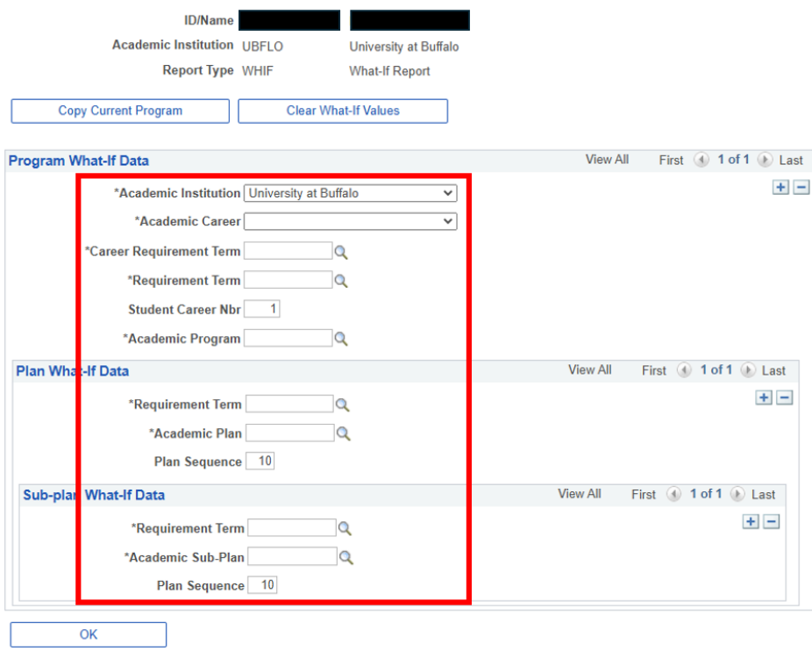This screenshot has width=812, height=651.
Task: Focus the Sub-plan Requirement Term field
Action: tap(291, 527)
